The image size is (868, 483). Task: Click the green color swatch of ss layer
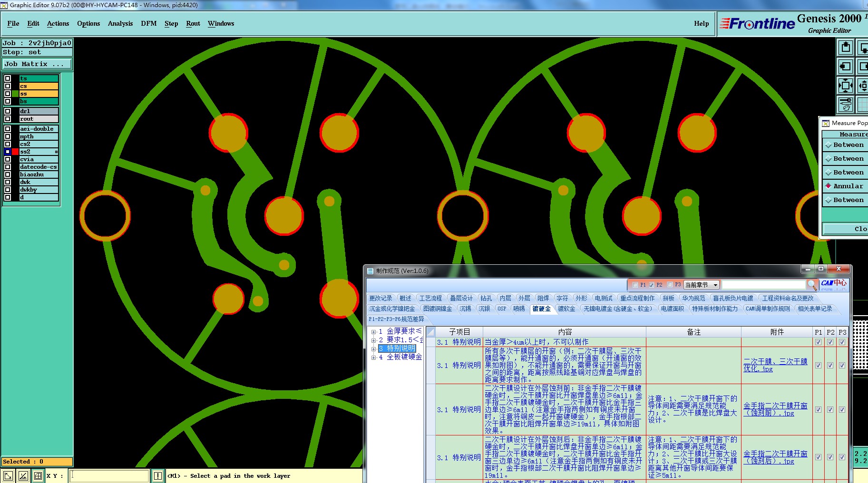(x=15, y=94)
